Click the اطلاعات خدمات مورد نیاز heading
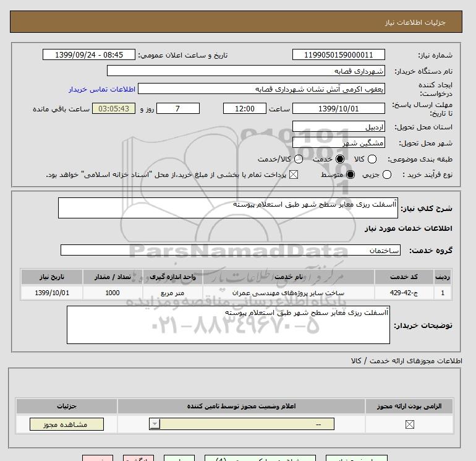 [408, 228]
